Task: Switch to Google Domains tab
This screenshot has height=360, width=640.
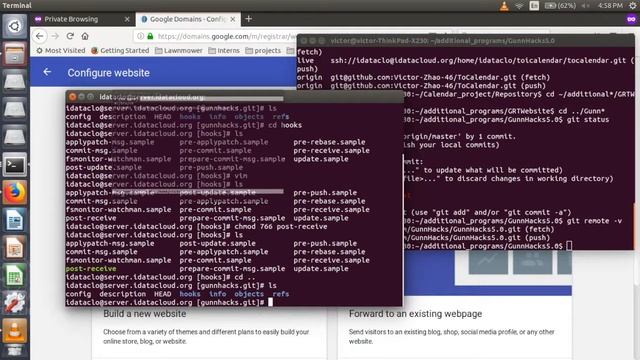Action: [187, 19]
